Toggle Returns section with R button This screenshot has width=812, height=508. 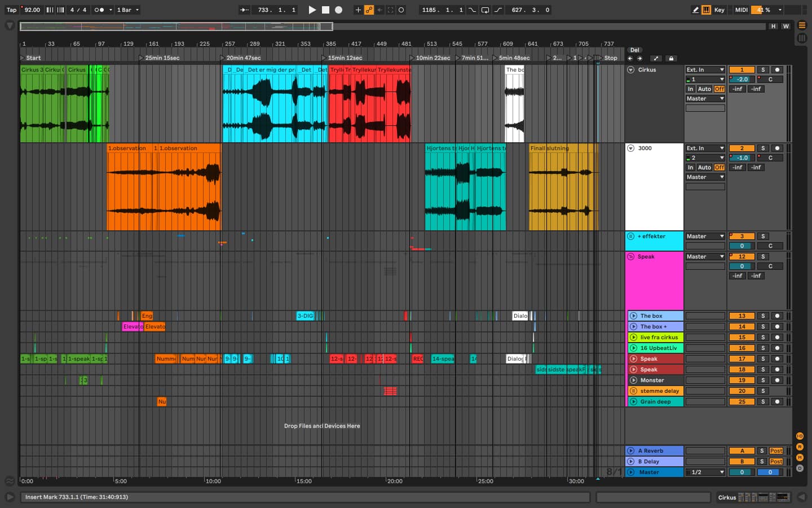[x=800, y=447]
